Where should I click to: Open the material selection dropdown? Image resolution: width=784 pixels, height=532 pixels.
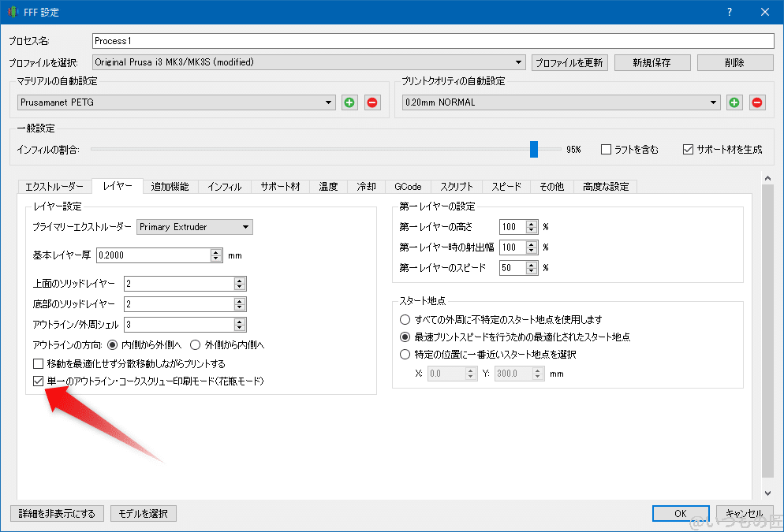pyautogui.click(x=328, y=102)
